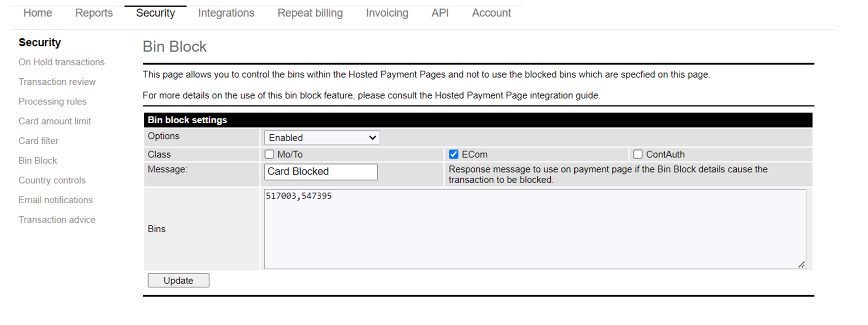Click the Bins row label
Image resolution: width=868 pixels, height=325 pixels.
click(x=156, y=229)
